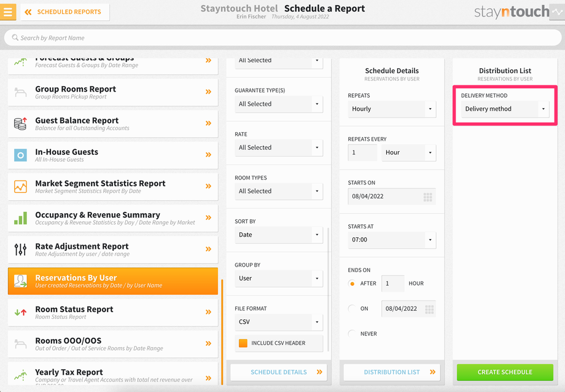Open the activity pulse icon by the staynTouch logo
The width and height of the screenshot is (565, 392).
click(557, 12)
